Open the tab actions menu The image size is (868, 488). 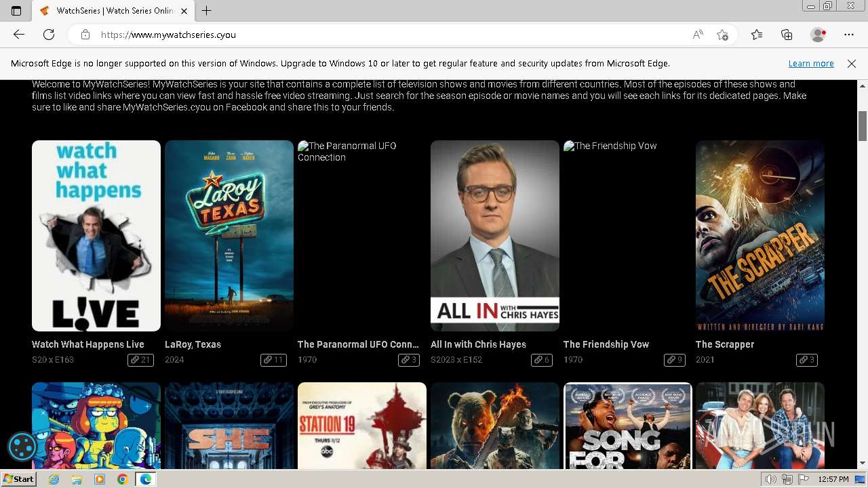point(16,11)
